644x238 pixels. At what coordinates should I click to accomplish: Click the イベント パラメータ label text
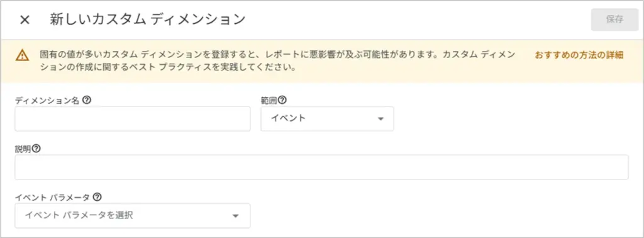[53, 197]
